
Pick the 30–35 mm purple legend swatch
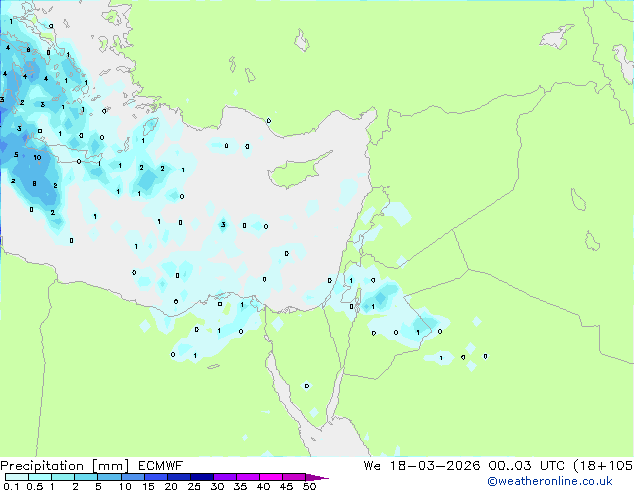[225, 477]
